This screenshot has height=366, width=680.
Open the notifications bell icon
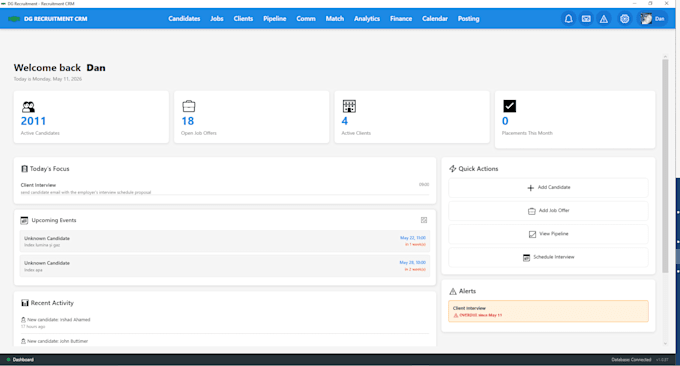coord(568,19)
